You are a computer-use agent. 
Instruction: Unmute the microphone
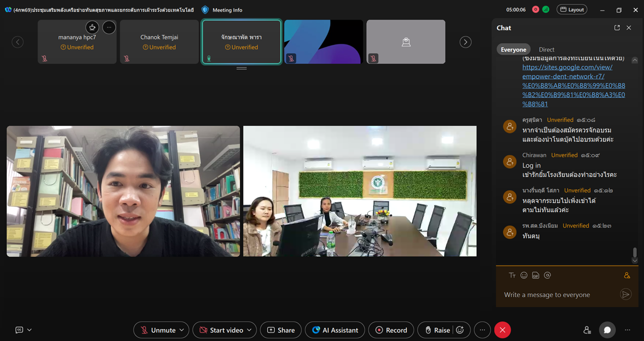click(158, 330)
